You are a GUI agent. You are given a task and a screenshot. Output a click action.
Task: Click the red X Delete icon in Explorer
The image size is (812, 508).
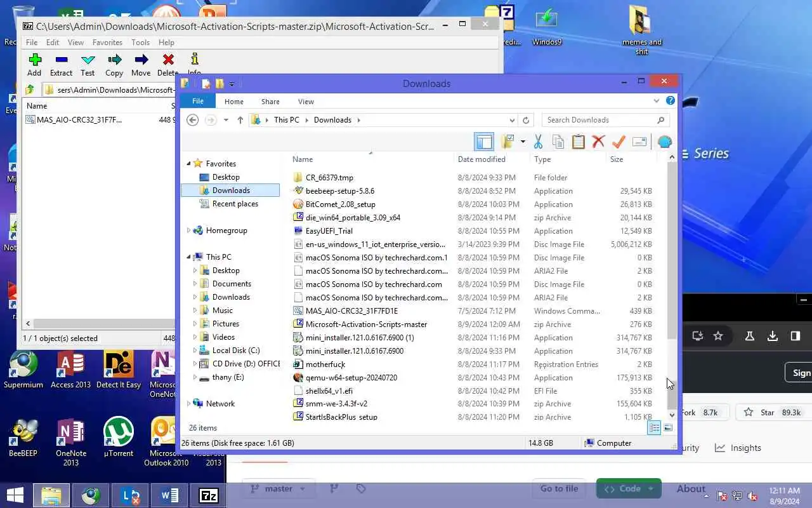coord(598,142)
